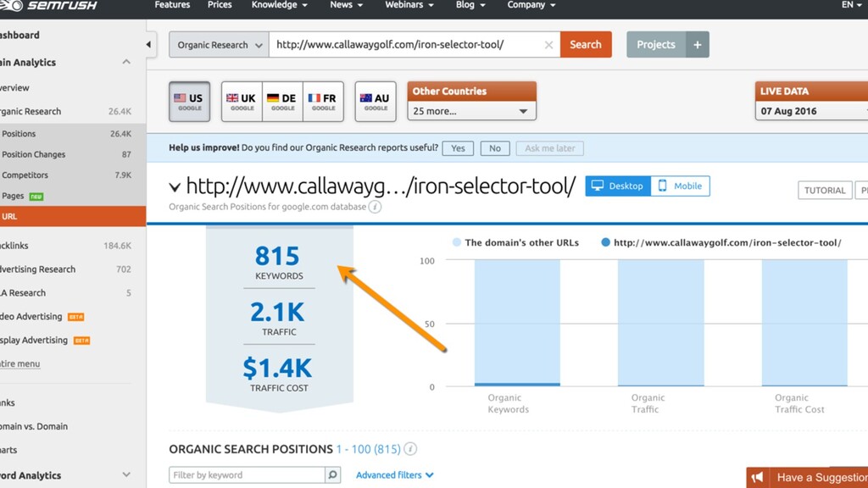Toggle the callawaygolf iron-selector-tool legend
The height and width of the screenshot is (488, 868).
pyautogui.click(x=721, y=242)
